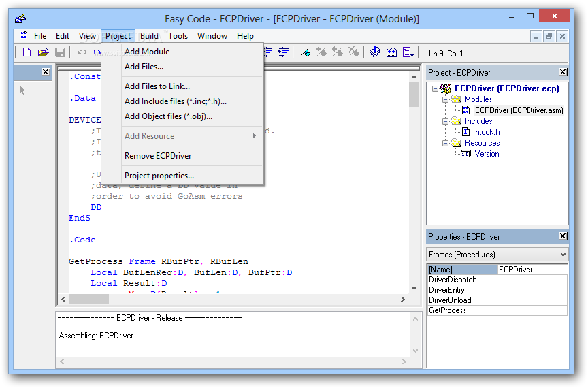Image resolution: width=588 pixels, height=388 pixels.
Task: Click the compile stack toolbar icon
Action: pyautogui.click(x=375, y=52)
